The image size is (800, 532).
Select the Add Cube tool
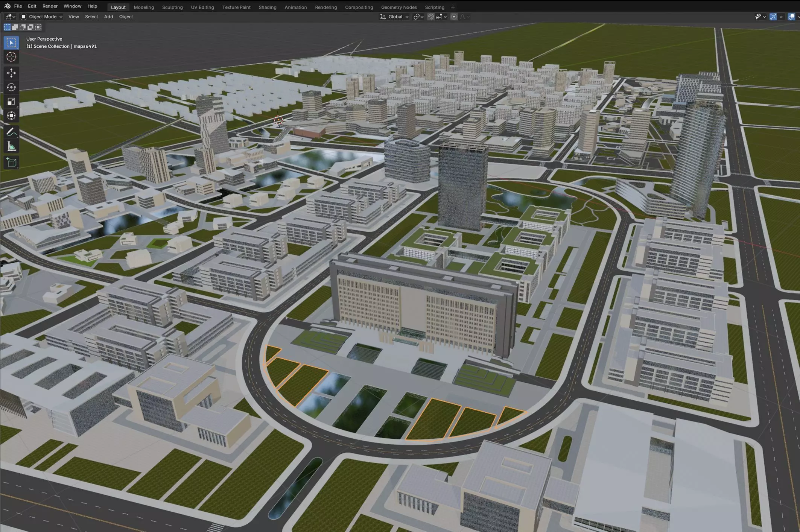(11, 163)
